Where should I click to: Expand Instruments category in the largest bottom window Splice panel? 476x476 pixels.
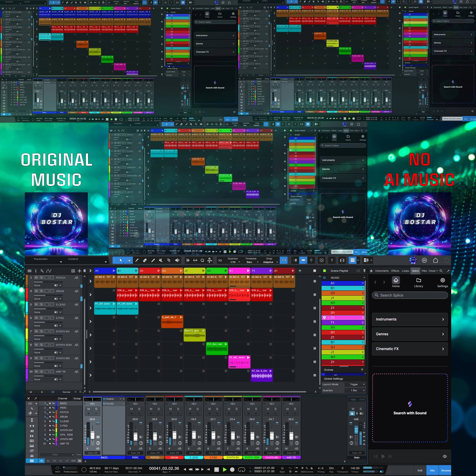[x=410, y=319]
